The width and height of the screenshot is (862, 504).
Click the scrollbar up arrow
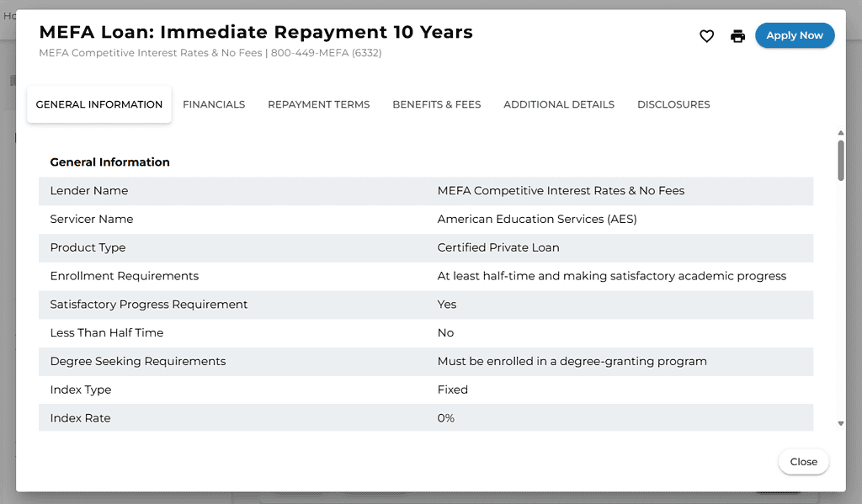point(841,133)
